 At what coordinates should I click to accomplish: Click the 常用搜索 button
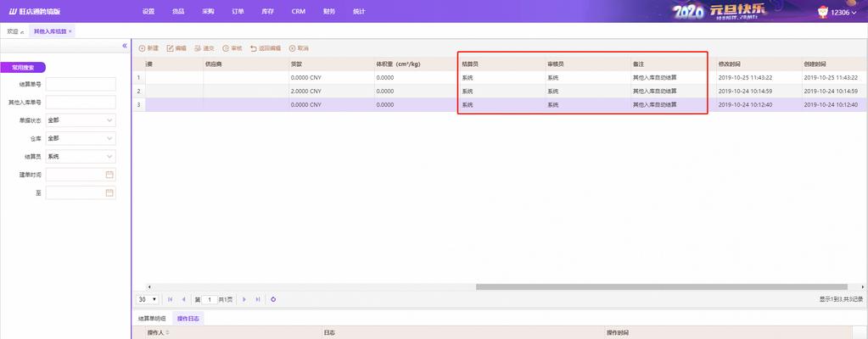[23, 68]
